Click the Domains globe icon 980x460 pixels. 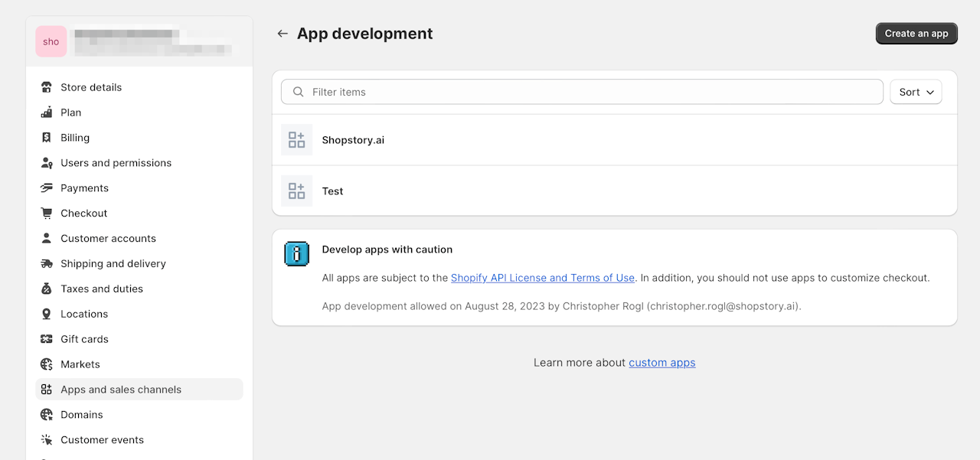(47, 415)
